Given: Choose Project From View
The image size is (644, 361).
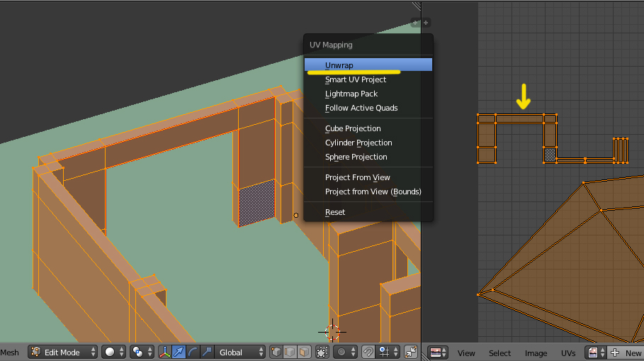Looking at the screenshot, I should click(x=368, y=177).
